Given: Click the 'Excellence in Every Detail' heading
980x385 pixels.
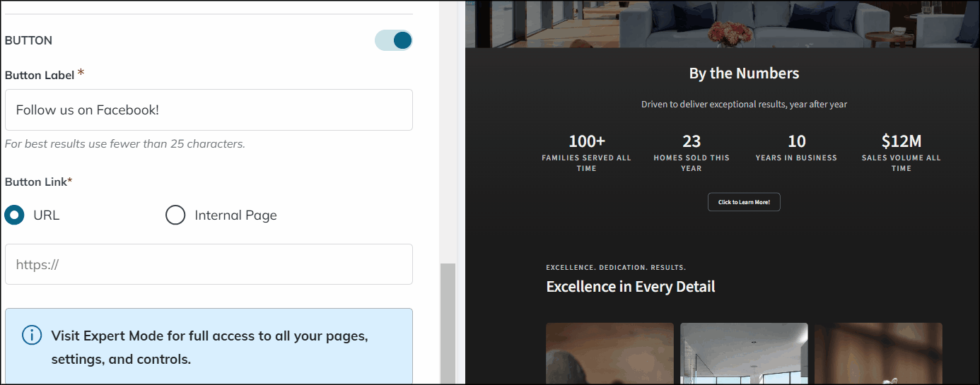Looking at the screenshot, I should pyautogui.click(x=631, y=286).
